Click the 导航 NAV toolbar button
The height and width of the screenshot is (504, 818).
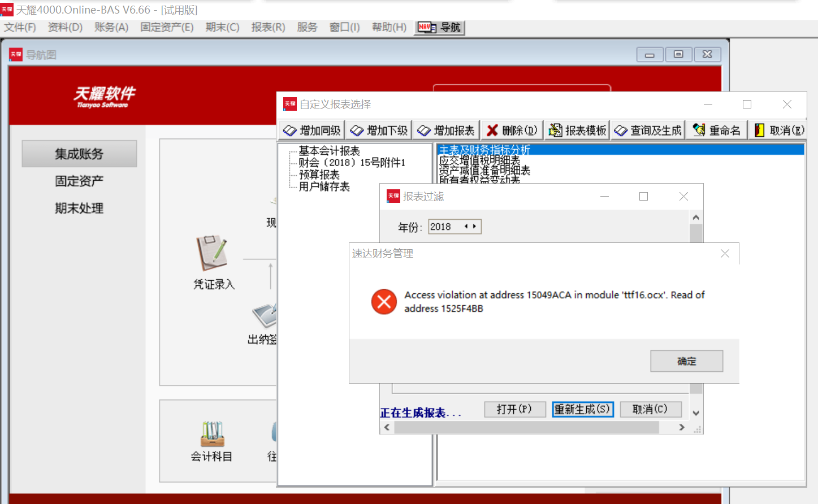click(x=439, y=27)
